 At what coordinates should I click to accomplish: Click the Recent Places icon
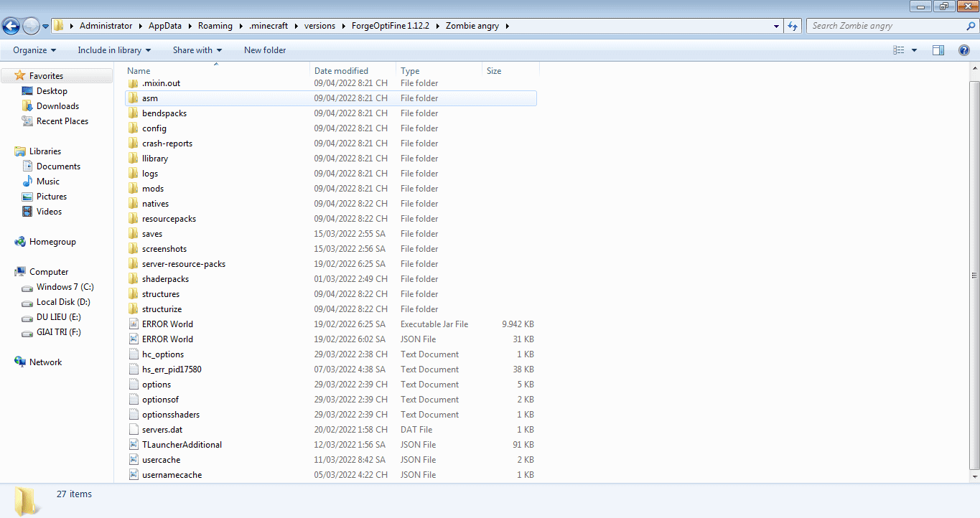[x=27, y=121]
